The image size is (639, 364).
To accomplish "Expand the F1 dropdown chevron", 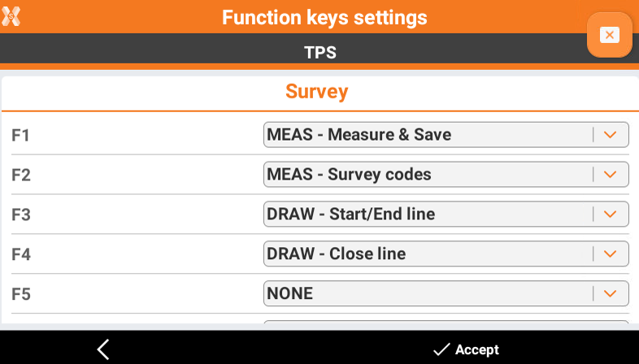I will pos(611,135).
